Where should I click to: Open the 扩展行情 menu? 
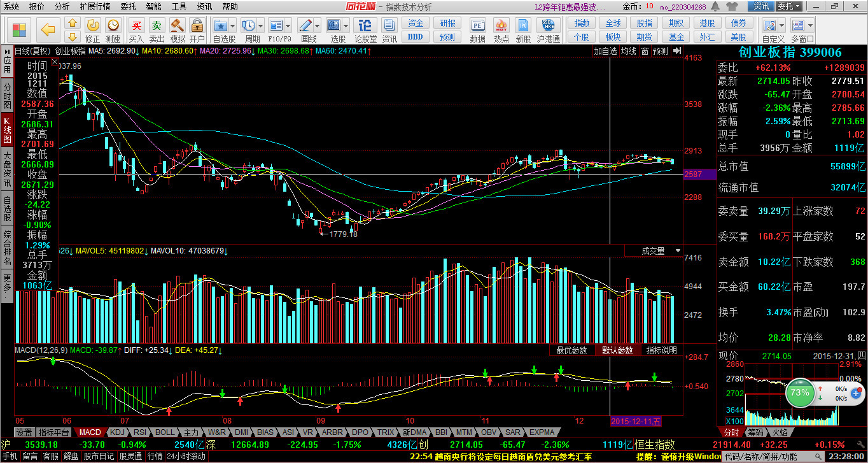(x=95, y=6)
